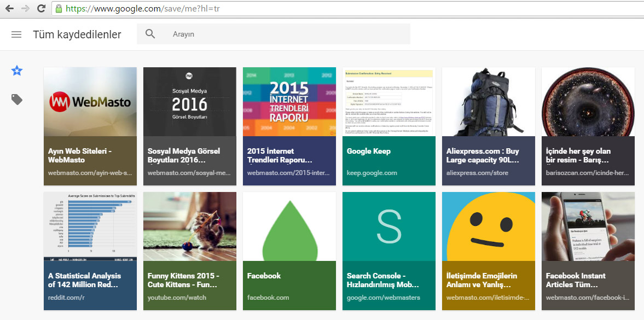Viewport: 644px width, 320px height.
Task: Open 'Ayın Web Siteleri - WebMasto' title
Action: click(x=79, y=155)
